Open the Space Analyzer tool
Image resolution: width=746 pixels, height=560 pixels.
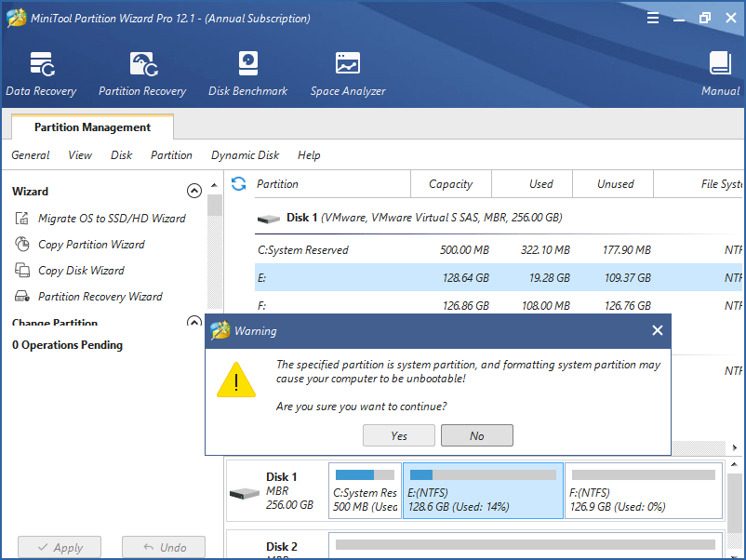coord(348,73)
